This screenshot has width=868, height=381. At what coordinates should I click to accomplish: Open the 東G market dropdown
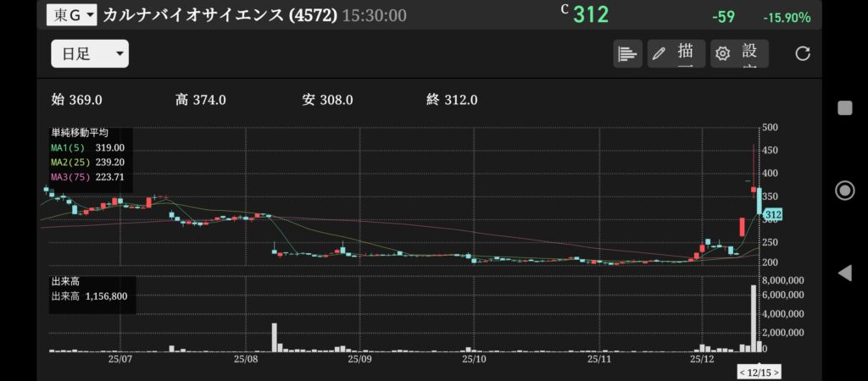(x=71, y=15)
